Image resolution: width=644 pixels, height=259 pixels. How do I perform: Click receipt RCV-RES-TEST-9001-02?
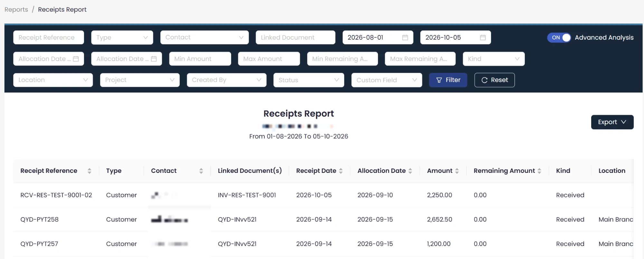coord(56,195)
